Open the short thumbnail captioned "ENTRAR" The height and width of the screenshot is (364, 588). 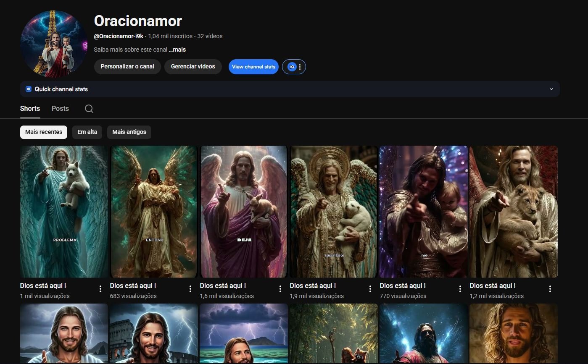click(x=154, y=212)
